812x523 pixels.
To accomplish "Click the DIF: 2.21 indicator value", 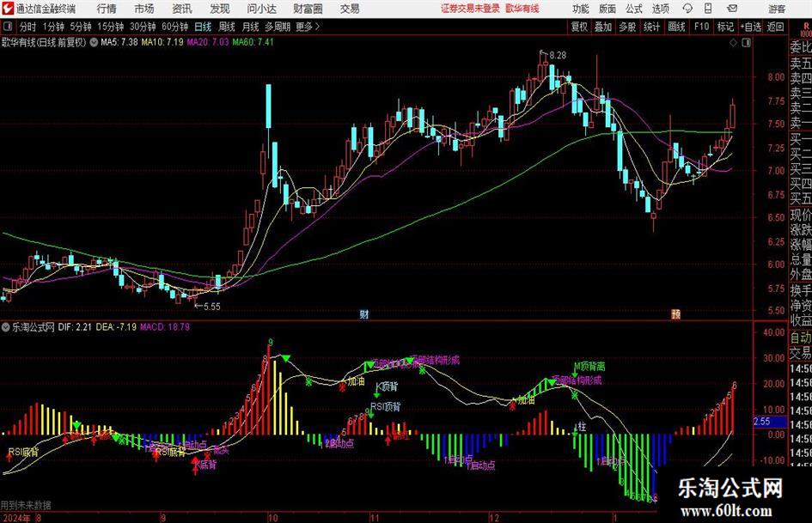I will pos(75,327).
